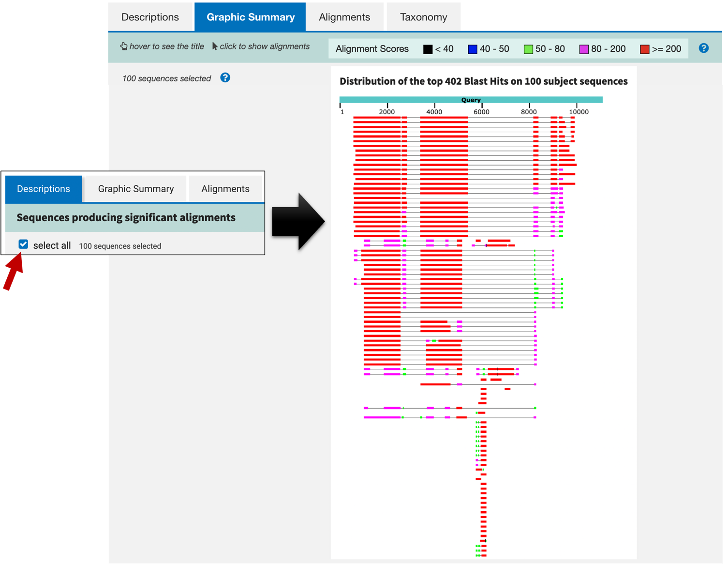Viewport: 728px width, 564px height.
Task: Click the first red alignment hit row
Action: 464,118
